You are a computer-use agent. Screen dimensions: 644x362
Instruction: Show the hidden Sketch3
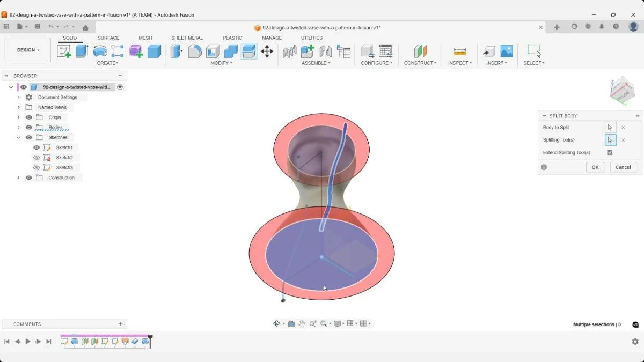point(36,167)
